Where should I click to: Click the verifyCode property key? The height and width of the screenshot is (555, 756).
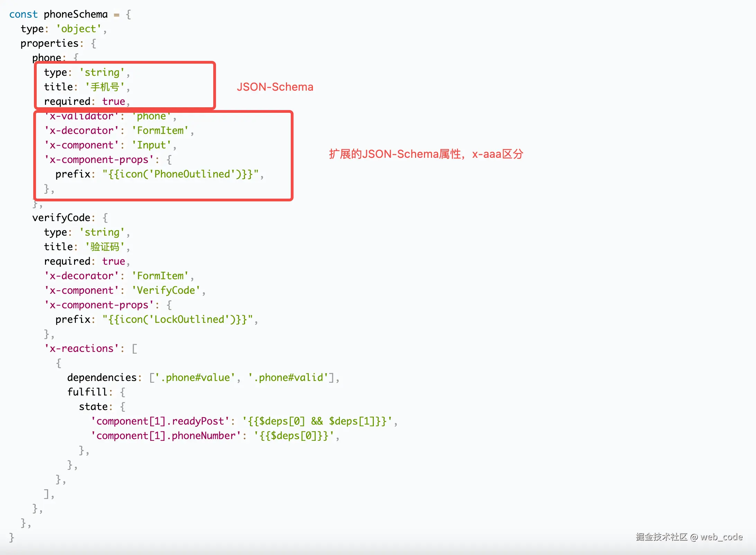pyautogui.click(x=61, y=218)
